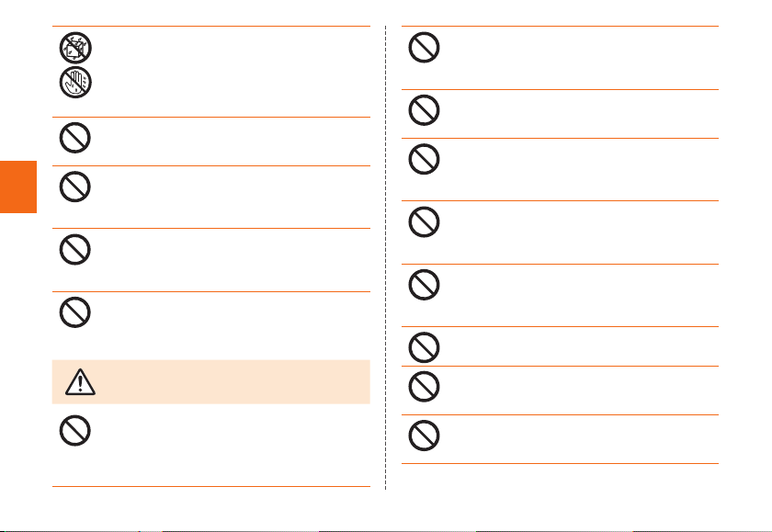Click the left column's second plain prohibition icon
Viewport: 772px width, 532px height.
click(74, 187)
